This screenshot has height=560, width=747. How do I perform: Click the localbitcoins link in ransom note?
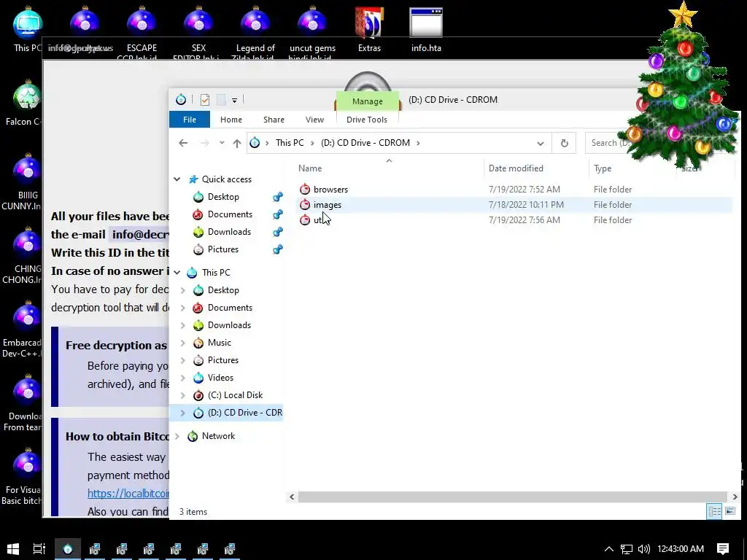tap(128, 494)
